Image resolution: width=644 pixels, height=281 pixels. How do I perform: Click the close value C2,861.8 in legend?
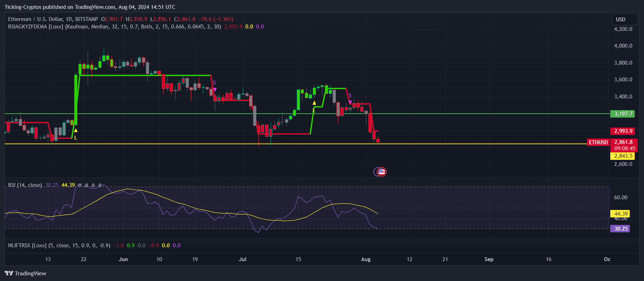tap(185, 19)
